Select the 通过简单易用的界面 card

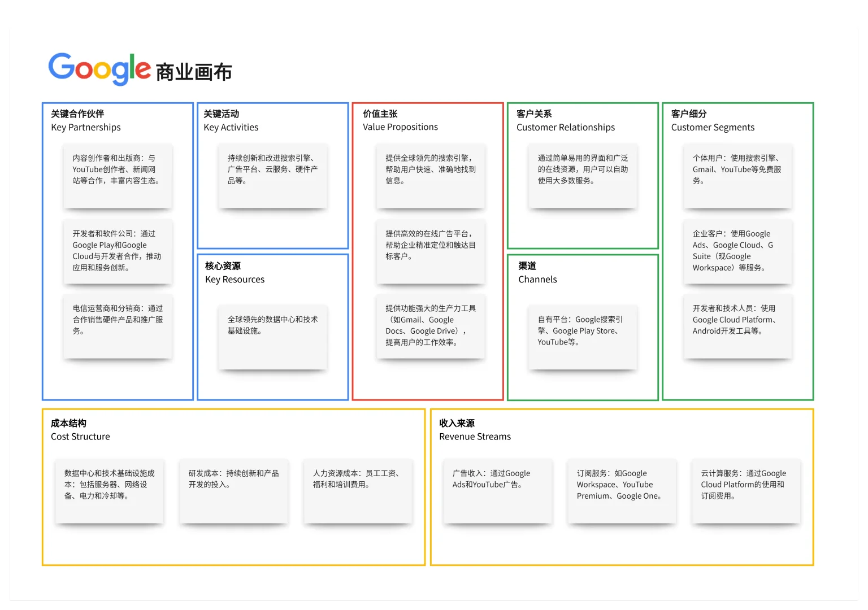pyautogui.click(x=583, y=176)
